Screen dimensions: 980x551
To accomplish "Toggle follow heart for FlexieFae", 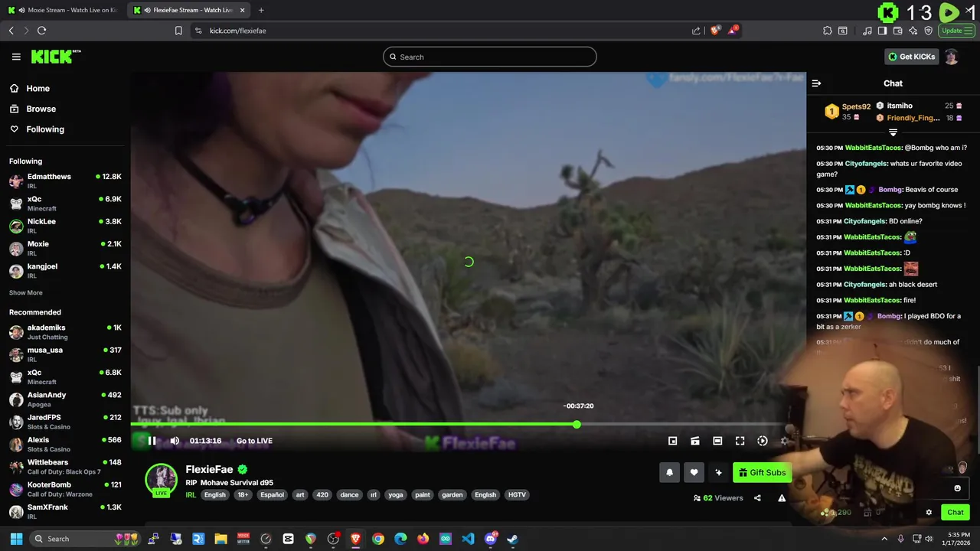I will (694, 473).
